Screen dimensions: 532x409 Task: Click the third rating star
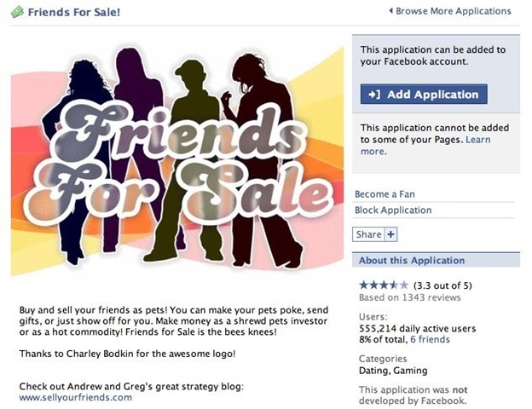[x=384, y=285]
